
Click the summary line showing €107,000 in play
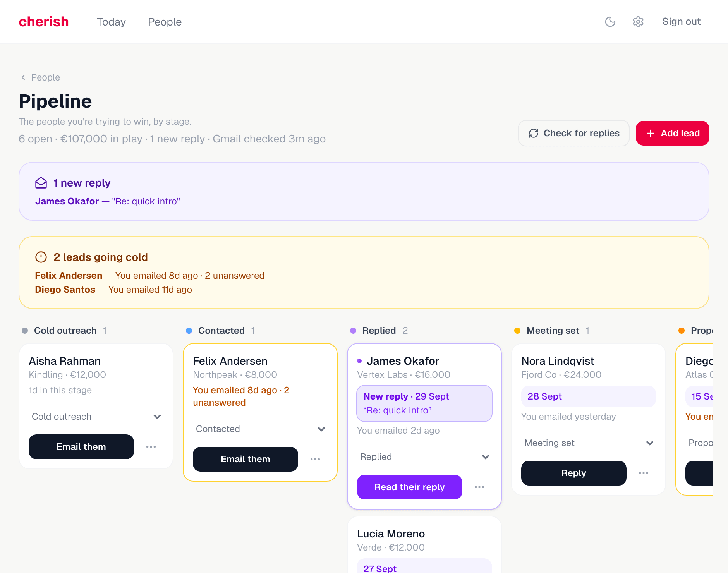pyautogui.click(x=172, y=139)
